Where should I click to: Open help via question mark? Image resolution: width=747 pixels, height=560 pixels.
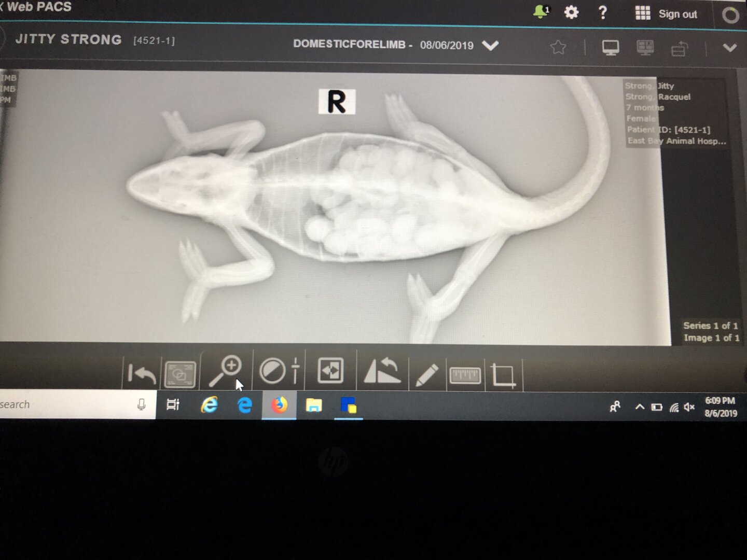click(602, 12)
